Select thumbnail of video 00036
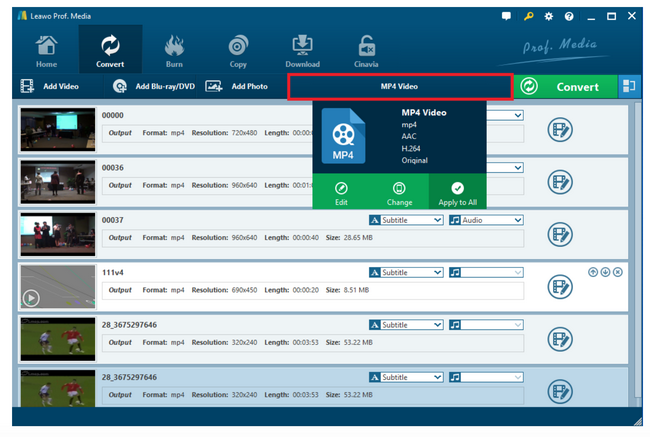This screenshot has width=650, height=437. (x=58, y=182)
